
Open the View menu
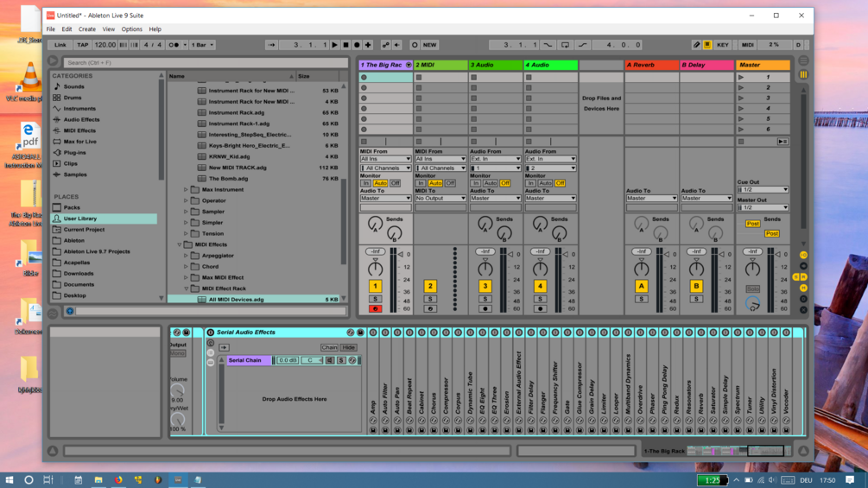[109, 29]
